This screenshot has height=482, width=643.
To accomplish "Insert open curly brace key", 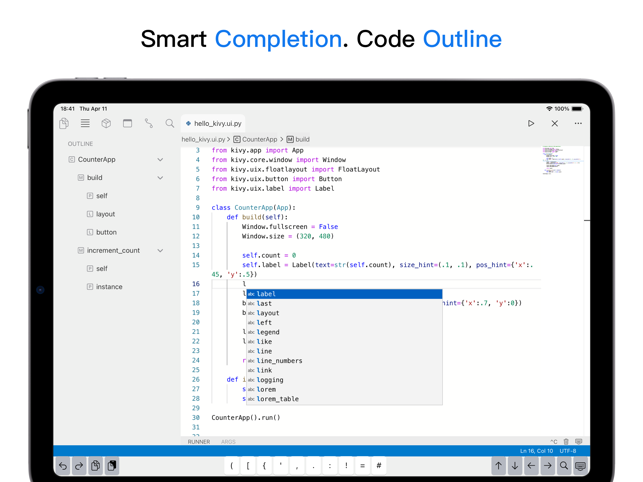I will [264, 466].
